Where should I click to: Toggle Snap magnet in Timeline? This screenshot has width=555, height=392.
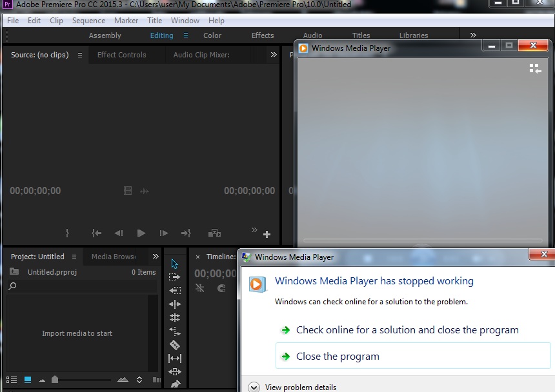[x=221, y=289]
